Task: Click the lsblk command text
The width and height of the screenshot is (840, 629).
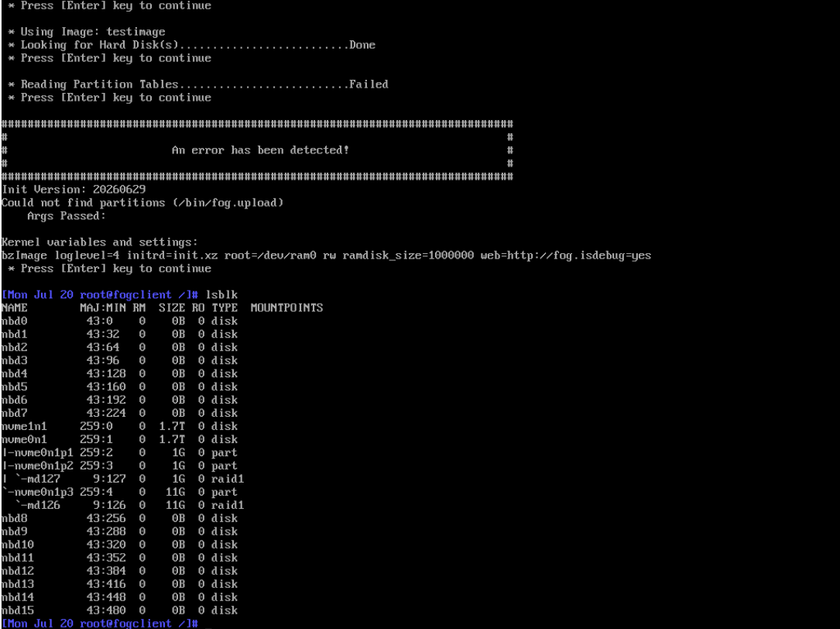Action: [221, 295]
